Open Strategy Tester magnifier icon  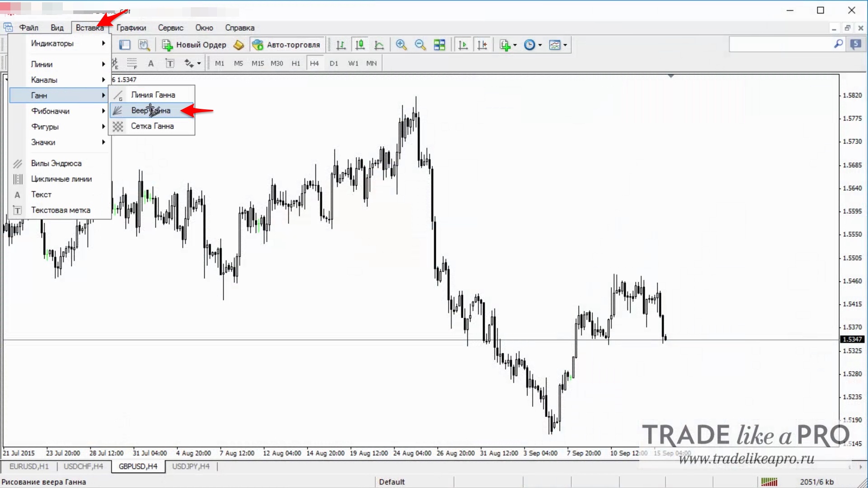144,45
